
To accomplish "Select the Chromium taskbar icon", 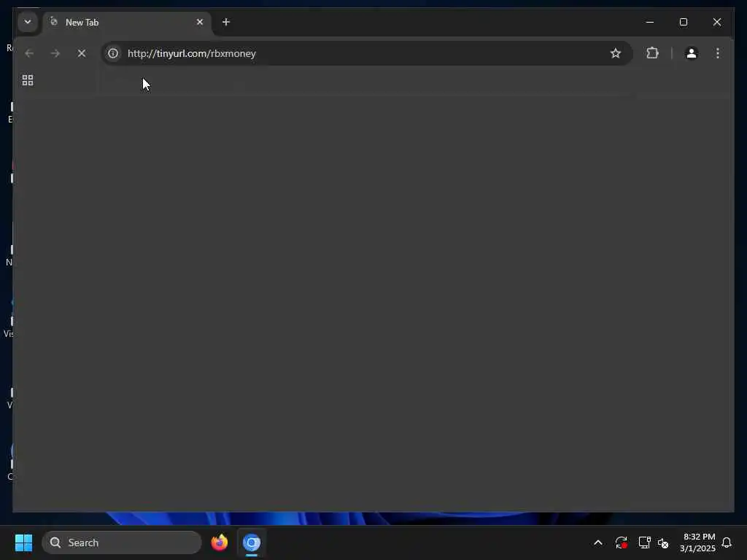I will click(252, 542).
